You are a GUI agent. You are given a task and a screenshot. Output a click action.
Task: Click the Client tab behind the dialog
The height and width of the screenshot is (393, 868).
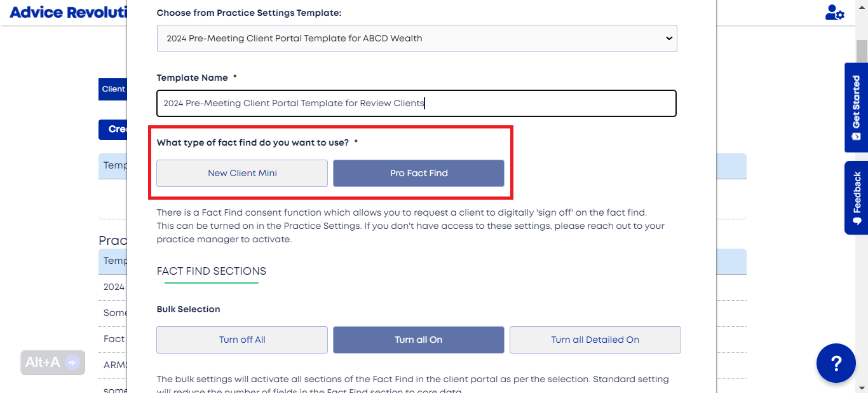tap(113, 89)
